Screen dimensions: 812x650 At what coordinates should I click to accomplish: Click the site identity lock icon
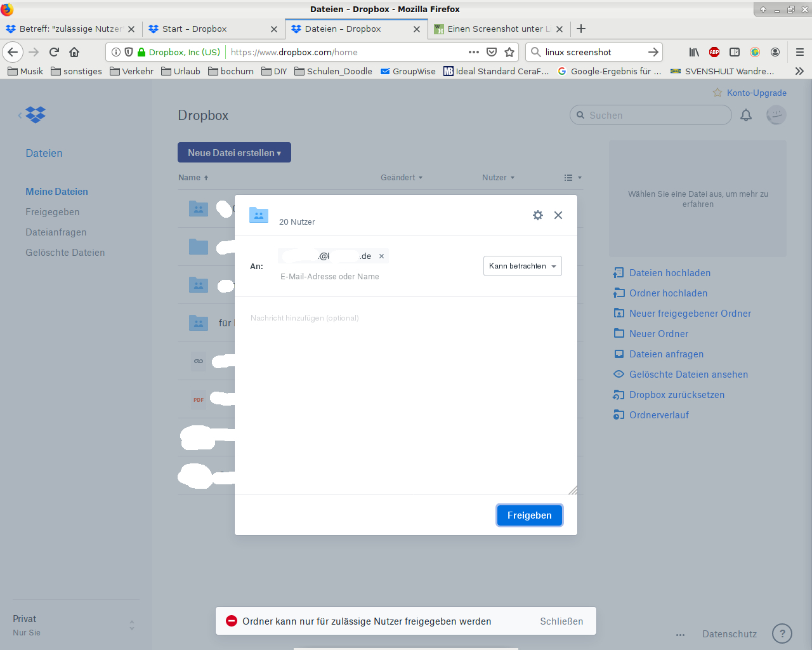pyautogui.click(x=141, y=52)
